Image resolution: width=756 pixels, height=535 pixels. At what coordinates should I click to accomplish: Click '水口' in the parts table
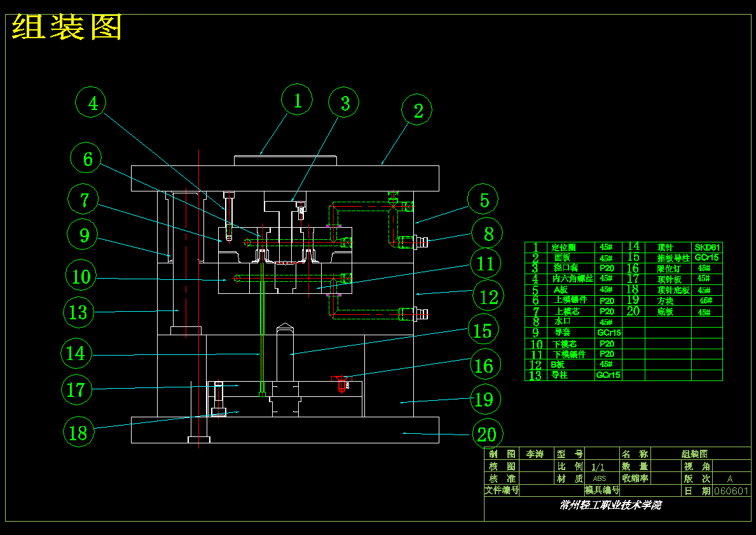[562, 321]
